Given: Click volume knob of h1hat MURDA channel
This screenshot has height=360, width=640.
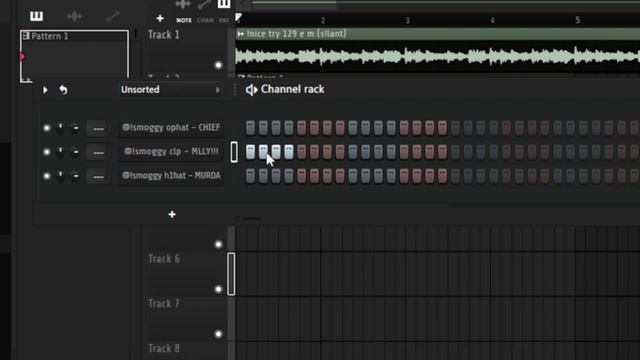Looking at the screenshot, I should [75, 176].
